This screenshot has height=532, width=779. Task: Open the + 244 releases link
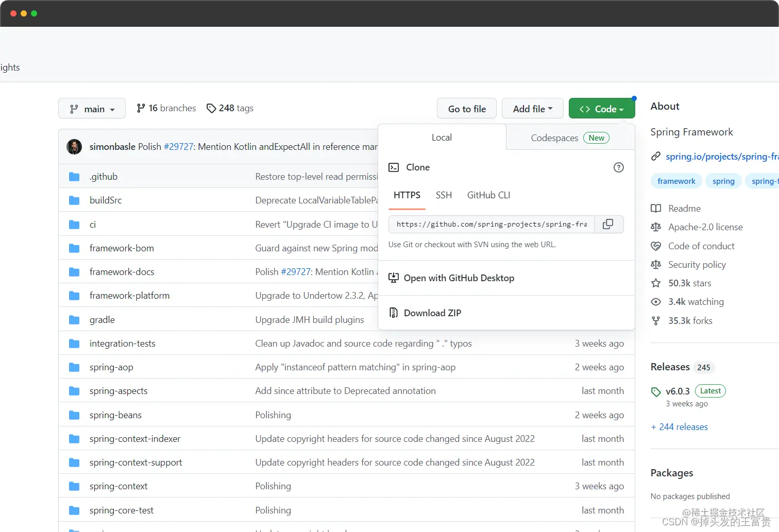(679, 427)
